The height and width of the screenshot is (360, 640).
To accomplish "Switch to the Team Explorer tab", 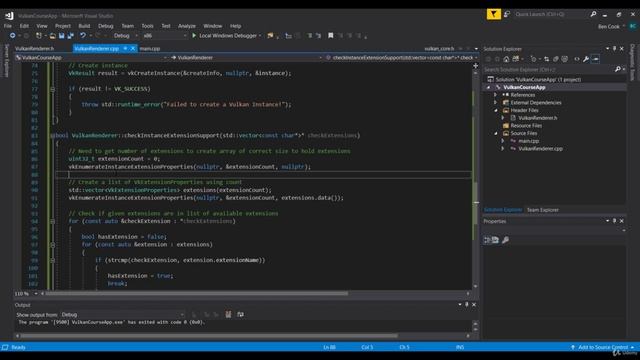I will click(542, 210).
